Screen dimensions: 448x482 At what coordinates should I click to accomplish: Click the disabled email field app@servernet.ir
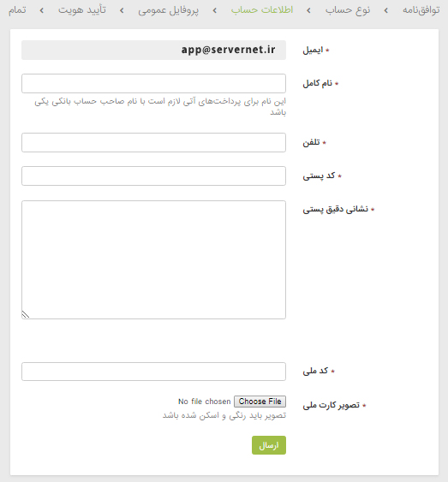(x=153, y=50)
